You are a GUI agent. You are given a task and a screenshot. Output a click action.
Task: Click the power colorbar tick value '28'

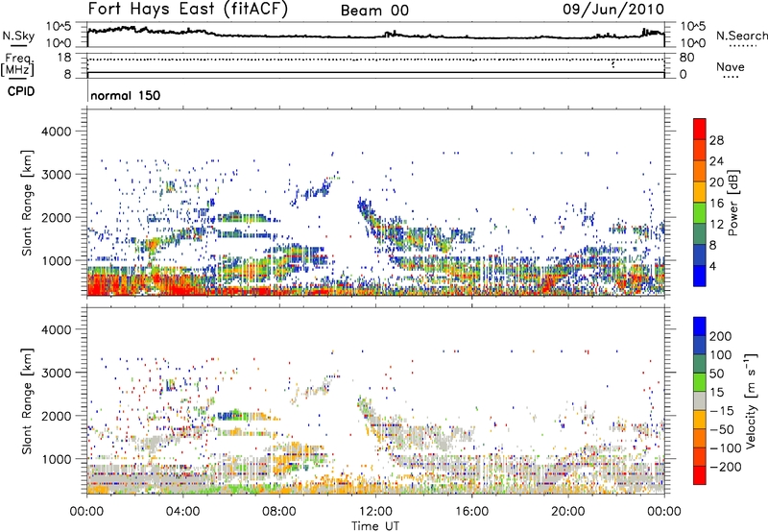(716, 140)
